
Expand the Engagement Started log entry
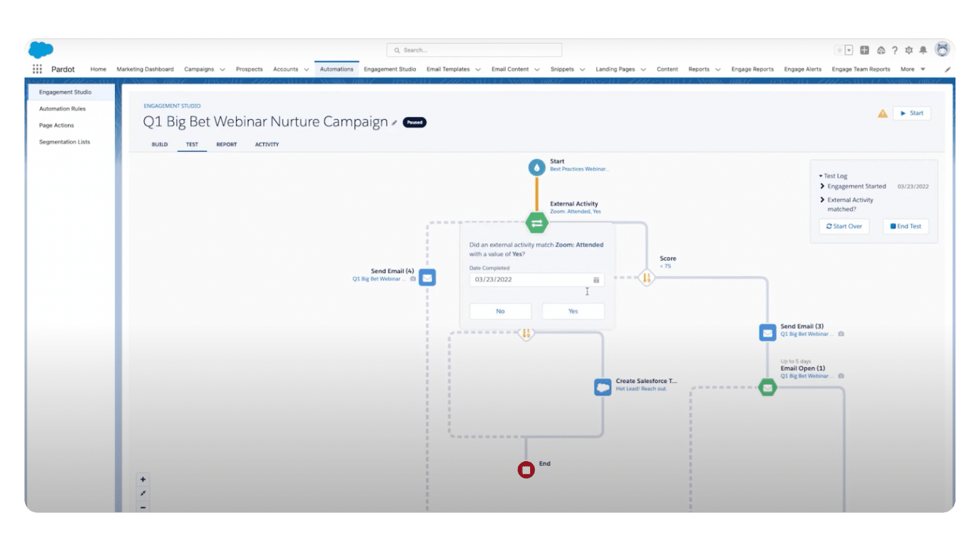coord(823,186)
